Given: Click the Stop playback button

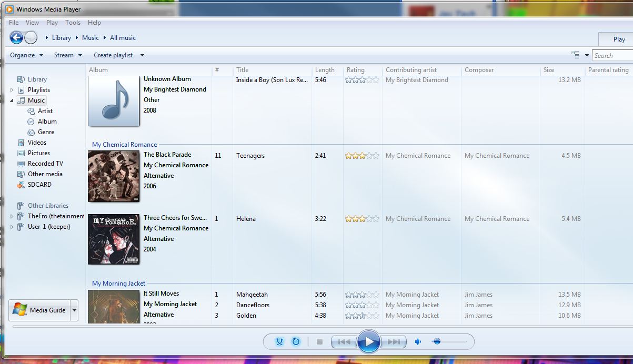Looking at the screenshot, I should coord(319,342).
